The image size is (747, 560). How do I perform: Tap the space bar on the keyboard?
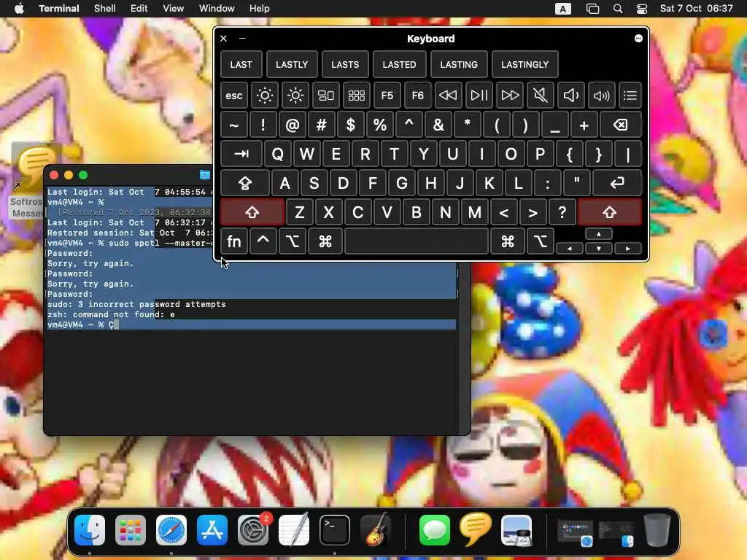click(417, 241)
